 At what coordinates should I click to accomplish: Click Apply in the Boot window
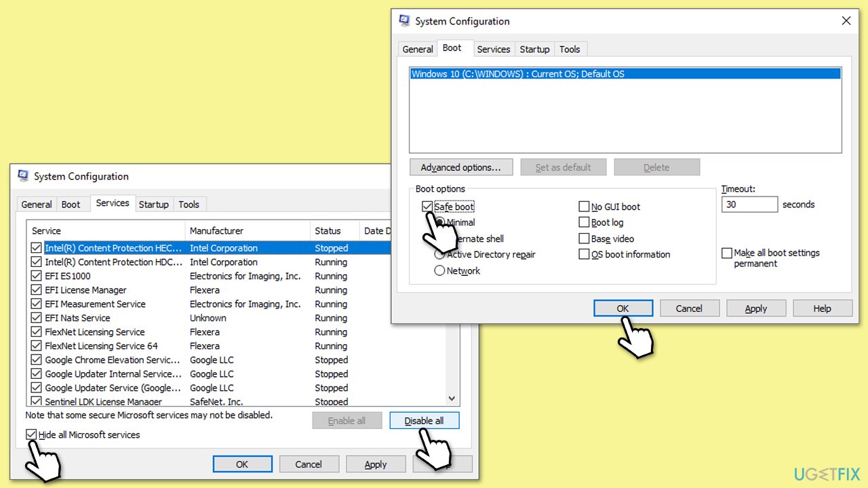tap(756, 308)
